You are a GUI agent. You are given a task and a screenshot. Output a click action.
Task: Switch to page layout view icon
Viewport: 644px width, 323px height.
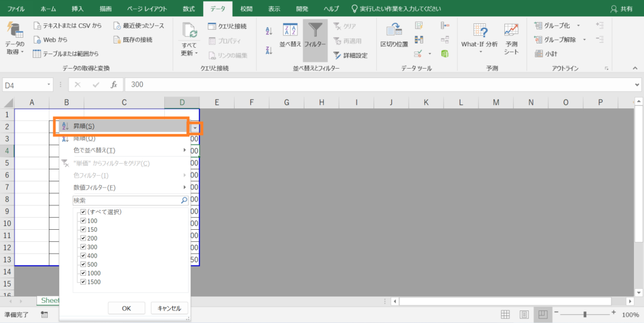pos(524,315)
